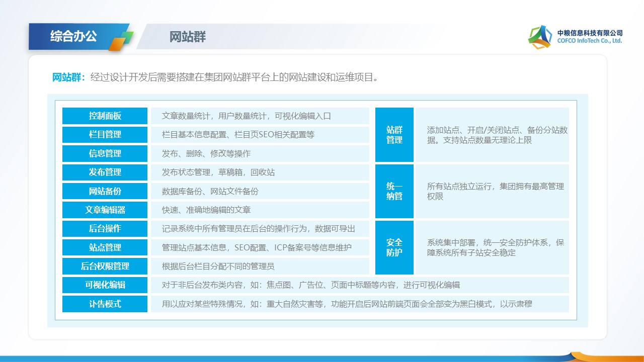
Task: Click the 后台操作 label
Action: tap(105, 228)
